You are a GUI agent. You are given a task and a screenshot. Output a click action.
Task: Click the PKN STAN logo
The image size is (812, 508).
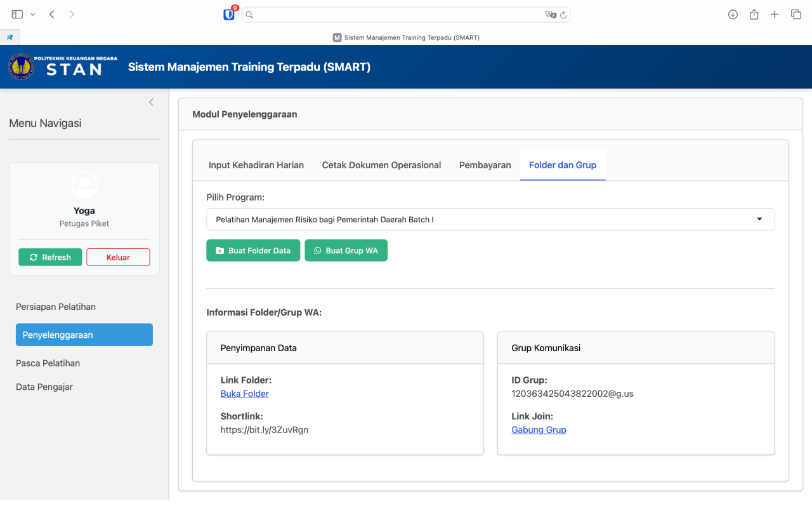click(x=63, y=67)
